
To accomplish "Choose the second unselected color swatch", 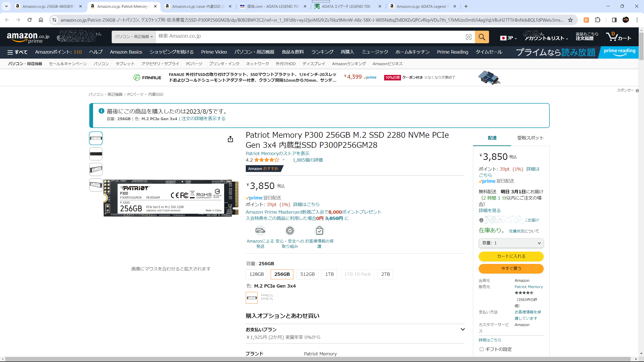I will pos(267,298).
